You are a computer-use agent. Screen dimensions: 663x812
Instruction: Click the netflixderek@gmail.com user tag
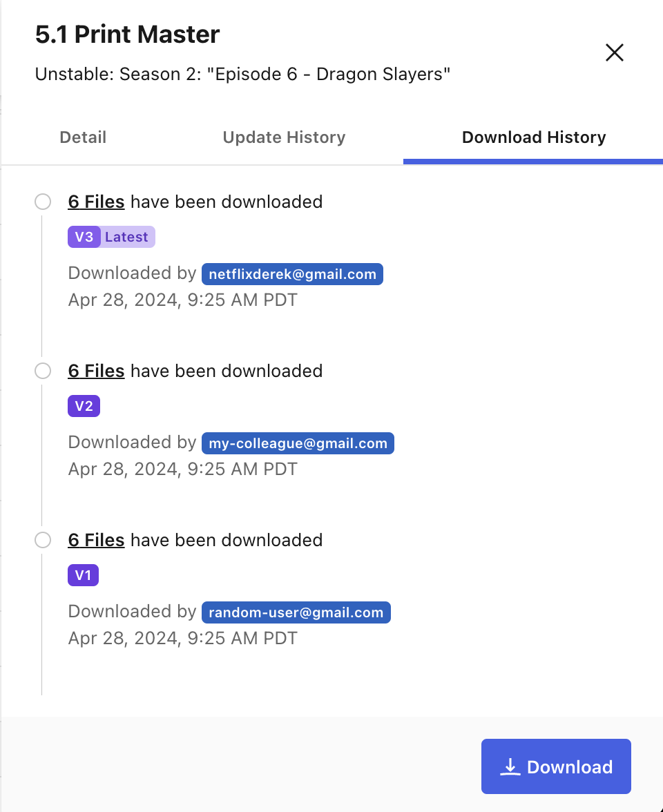coord(292,274)
